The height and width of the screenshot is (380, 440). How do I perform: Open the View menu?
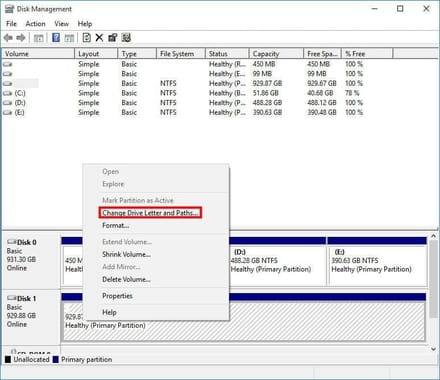[62, 24]
